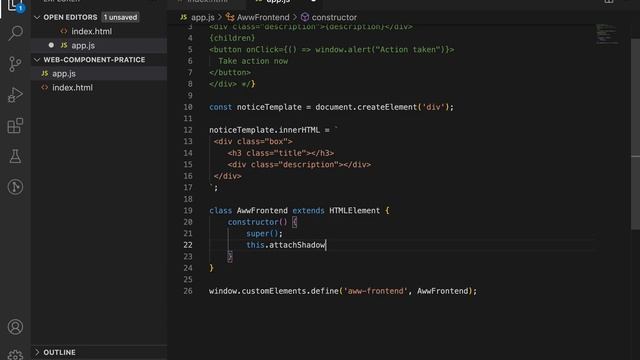The width and height of the screenshot is (640, 360).
Task: Click the app.js breadcrumb segment
Action: pos(202,17)
